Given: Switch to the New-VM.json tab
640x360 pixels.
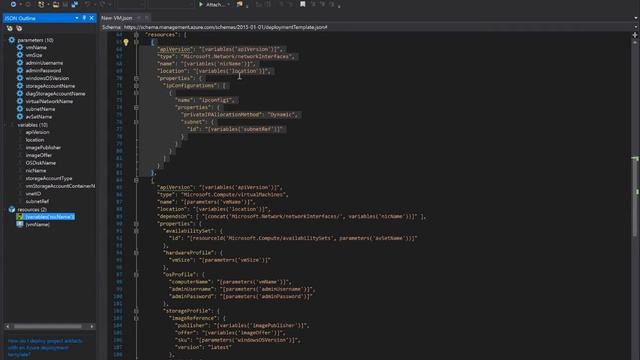Looking at the screenshot, I should [117, 18].
